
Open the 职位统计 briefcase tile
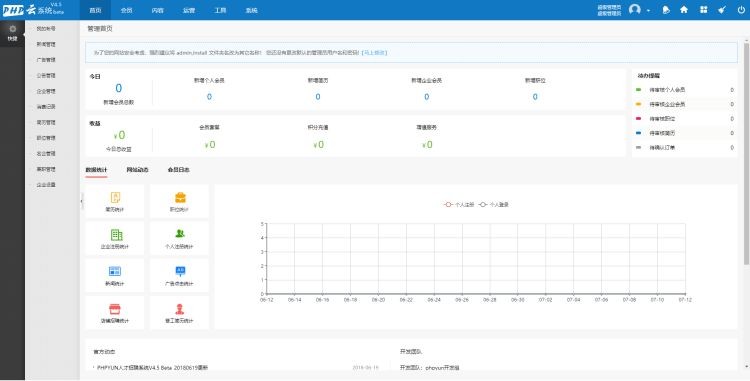coord(180,201)
